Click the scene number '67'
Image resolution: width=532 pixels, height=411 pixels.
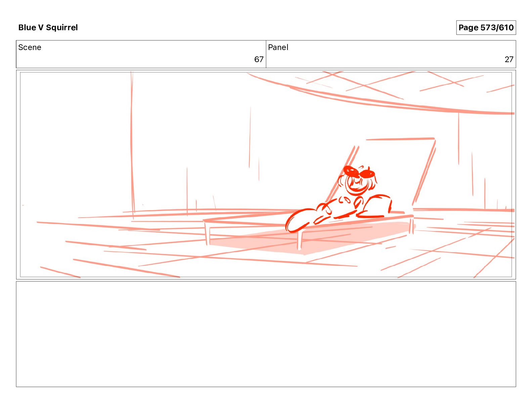point(259,59)
